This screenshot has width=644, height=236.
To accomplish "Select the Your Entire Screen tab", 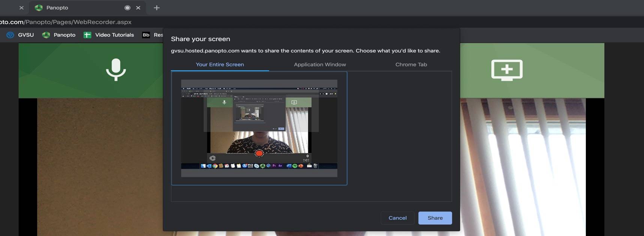I will (220, 64).
